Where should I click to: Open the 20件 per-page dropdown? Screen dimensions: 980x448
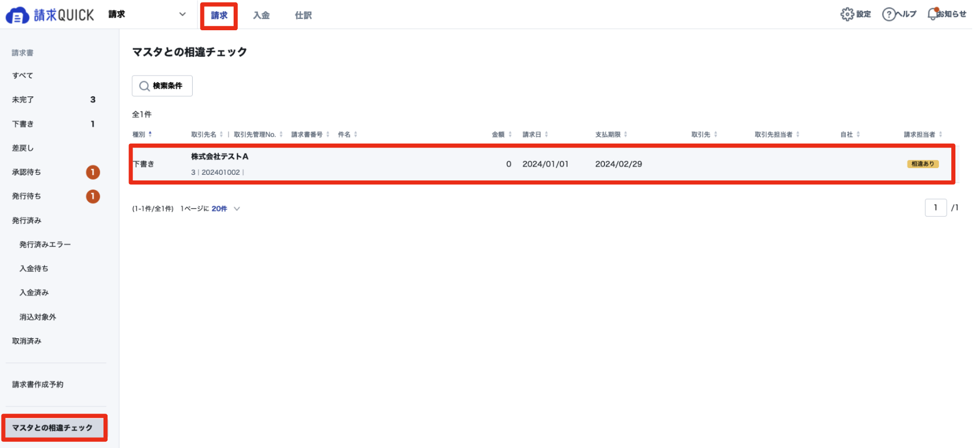click(x=226, y=209)
